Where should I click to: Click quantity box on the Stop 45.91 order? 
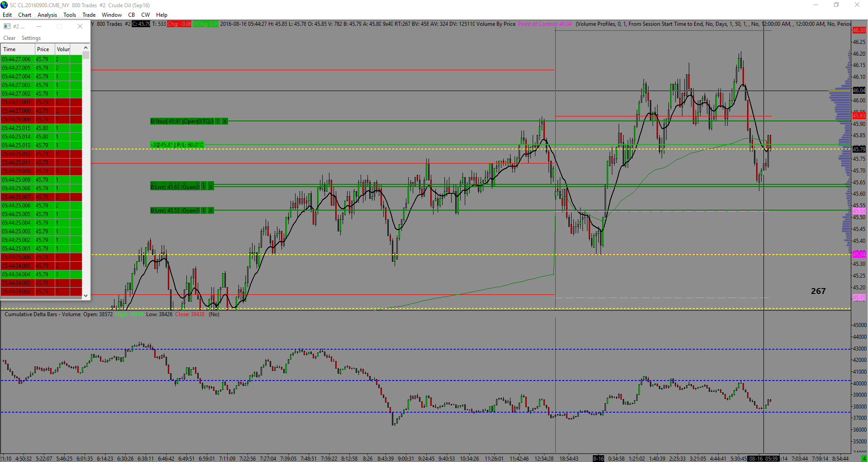[218, 121]
